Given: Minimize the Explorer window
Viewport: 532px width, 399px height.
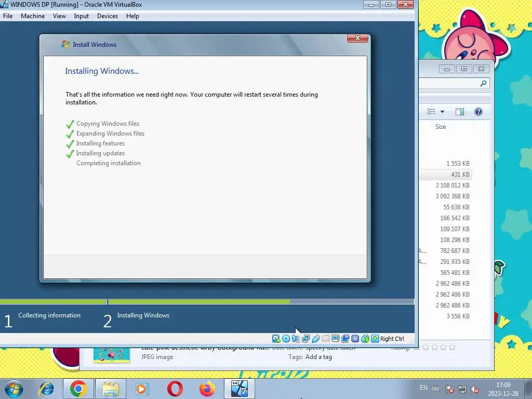Looking at the screenshot, I should tap(447, 69).
